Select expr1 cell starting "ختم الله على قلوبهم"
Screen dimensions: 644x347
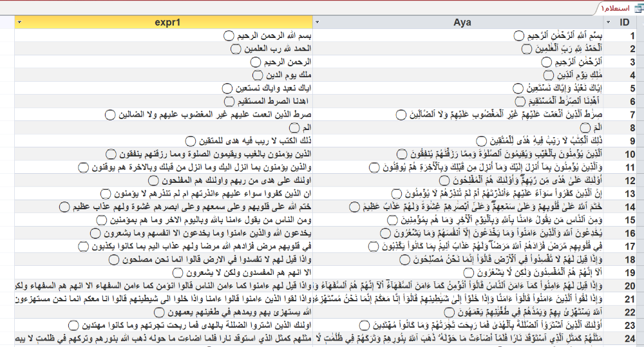pos(164,207)
